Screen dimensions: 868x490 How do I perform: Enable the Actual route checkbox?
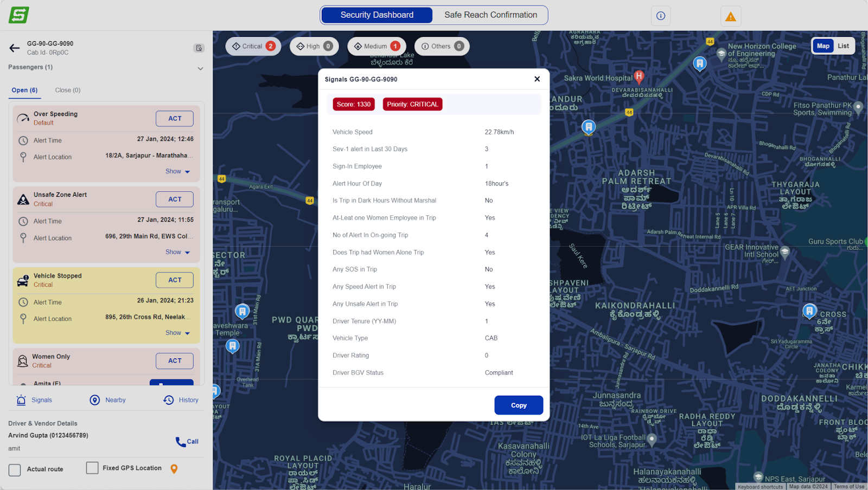(x=15, y=469)
